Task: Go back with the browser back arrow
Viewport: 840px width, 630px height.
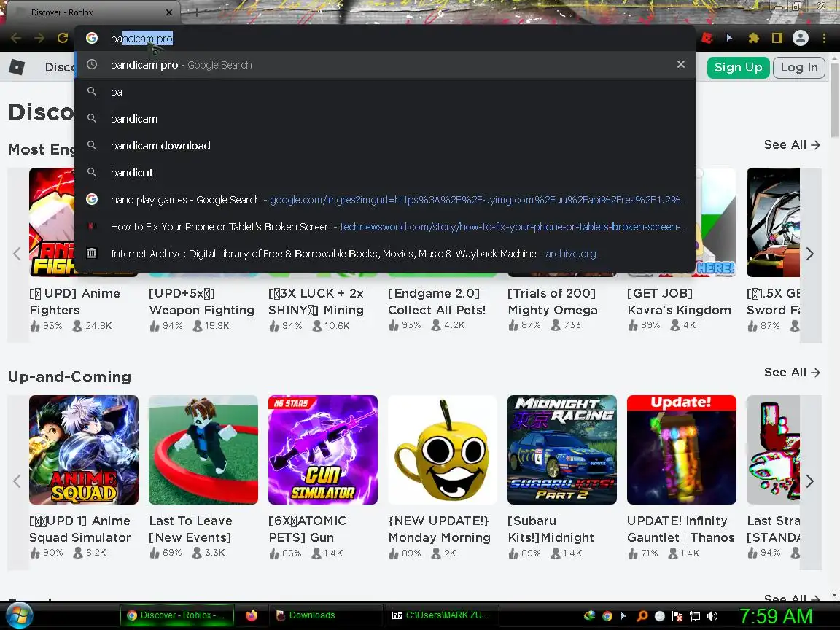Action: [x=16, y=38]
